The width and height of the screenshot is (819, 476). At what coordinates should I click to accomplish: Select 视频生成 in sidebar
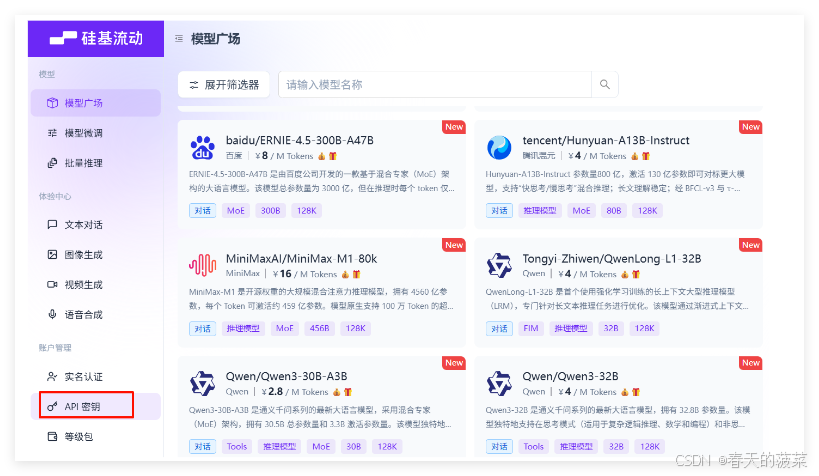96,285
